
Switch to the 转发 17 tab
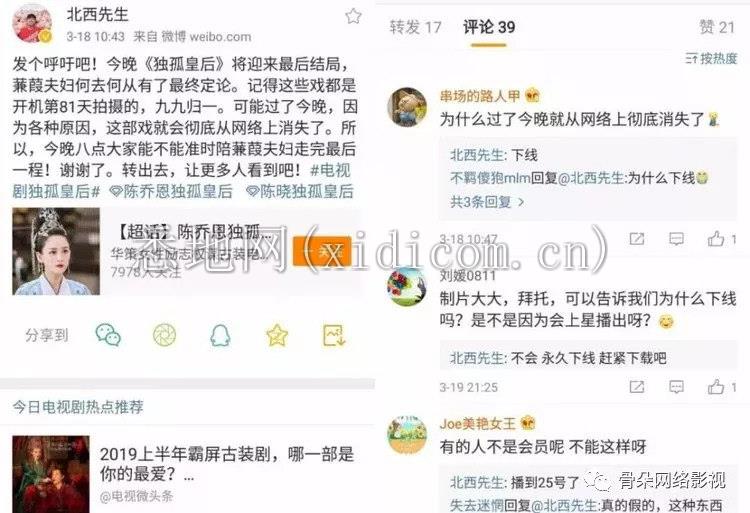[x=415, y=27]
